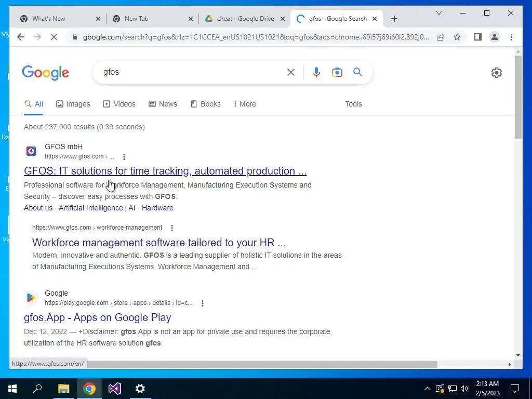Viewport: 532px width, 399px height.
Task: Click the security warning tray icon
Action: 440,389
